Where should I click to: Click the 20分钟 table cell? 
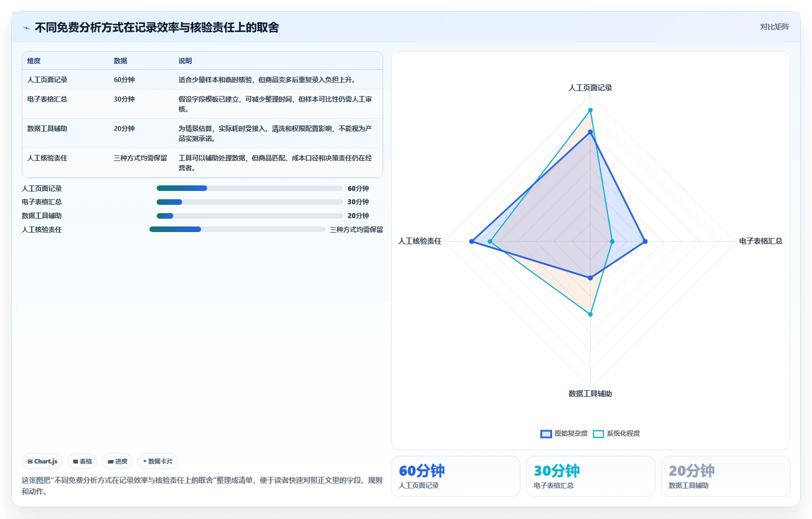pyautogui.click(x=124, y=129)
